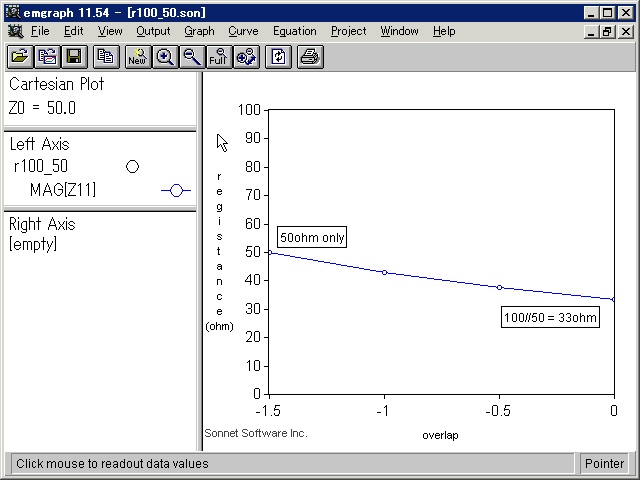Click the Left Axis heading
The width and height of the screenshot is (640, 480).
[39, 144]
